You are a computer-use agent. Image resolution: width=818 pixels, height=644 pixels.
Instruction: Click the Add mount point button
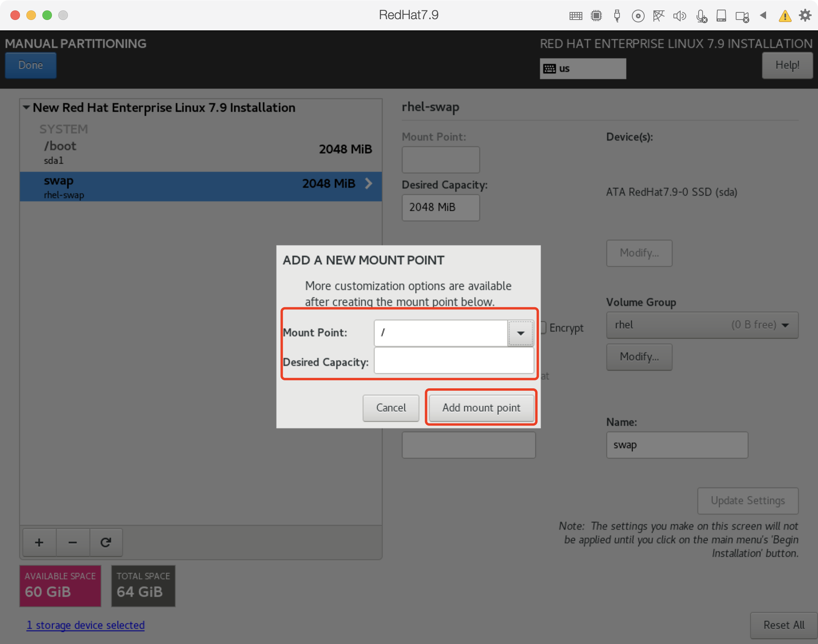(481, 407)
